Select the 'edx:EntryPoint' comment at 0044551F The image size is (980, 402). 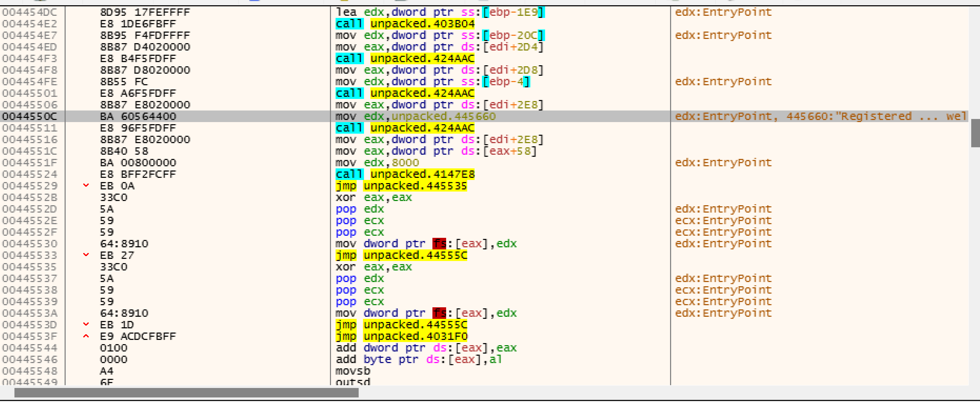(x=723, y=163)
